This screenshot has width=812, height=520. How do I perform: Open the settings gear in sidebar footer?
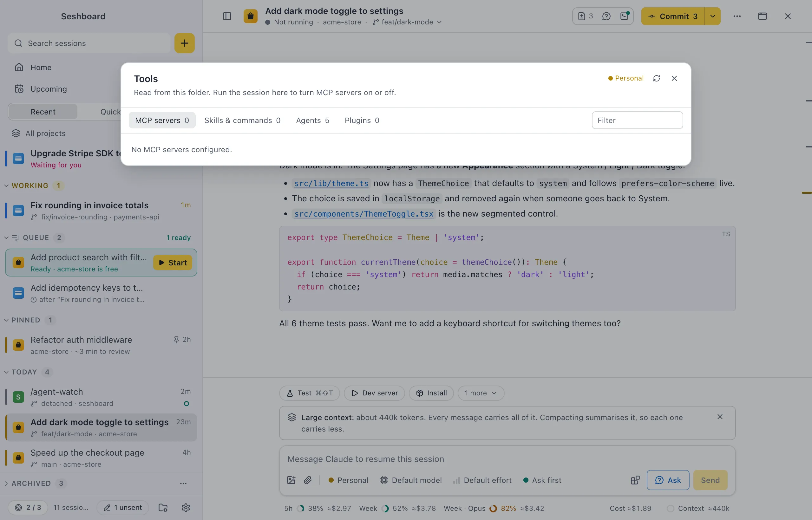pos(186,508)
